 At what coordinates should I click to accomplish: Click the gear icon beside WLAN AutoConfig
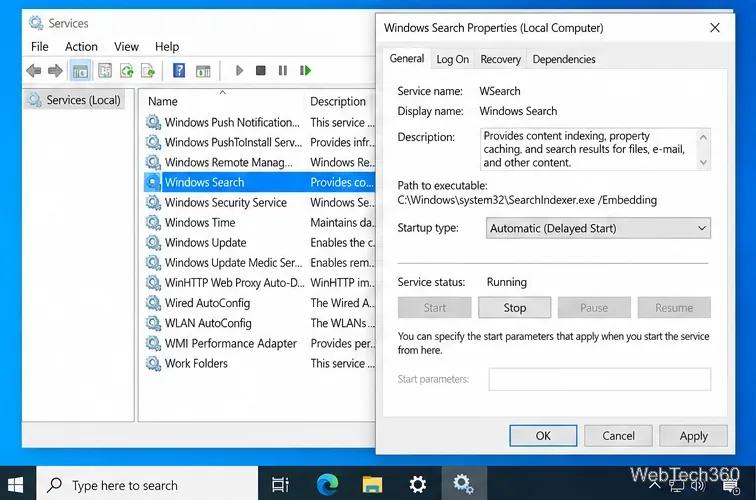153,323
